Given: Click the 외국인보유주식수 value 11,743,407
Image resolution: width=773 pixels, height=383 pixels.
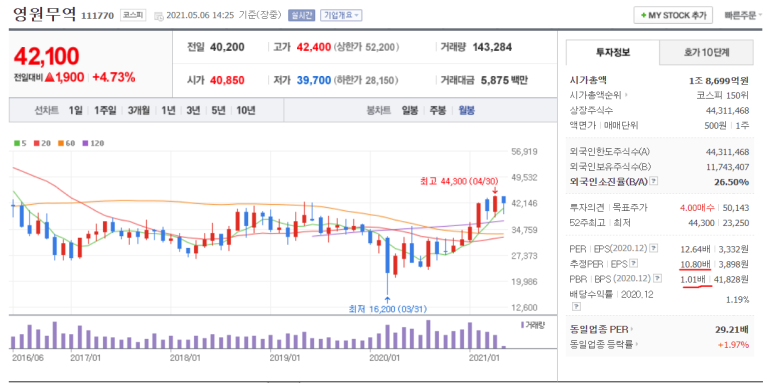Looking at the screenshot, I should (727, 167).
